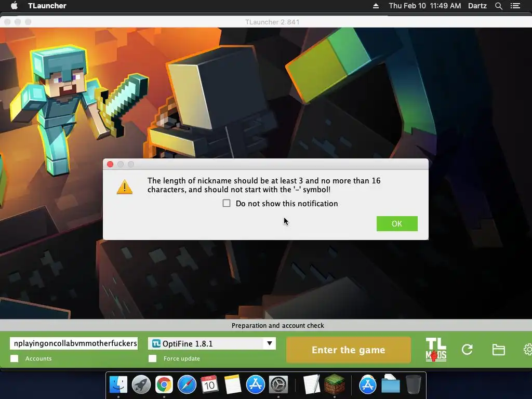This screenshot has height=399, width=532.
Task: Click the TLauncher 2.841 window title
Action: pyautogui.click(x=272, y=22)
